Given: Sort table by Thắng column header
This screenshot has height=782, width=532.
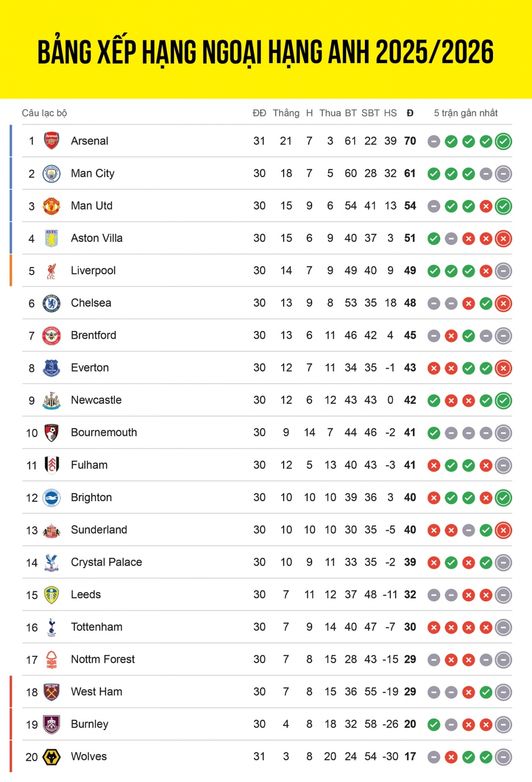Looking at the screenshot, I should pos(286,113).
